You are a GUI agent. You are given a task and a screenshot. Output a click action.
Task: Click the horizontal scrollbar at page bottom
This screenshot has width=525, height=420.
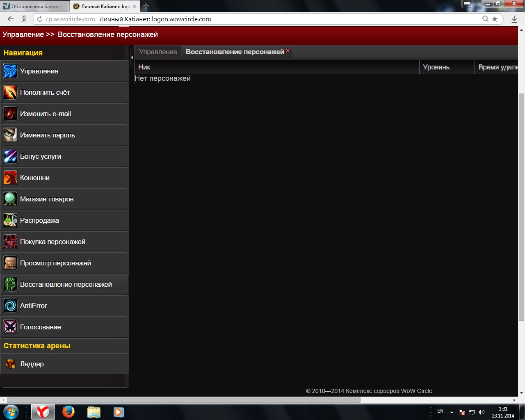coord(183,400)
